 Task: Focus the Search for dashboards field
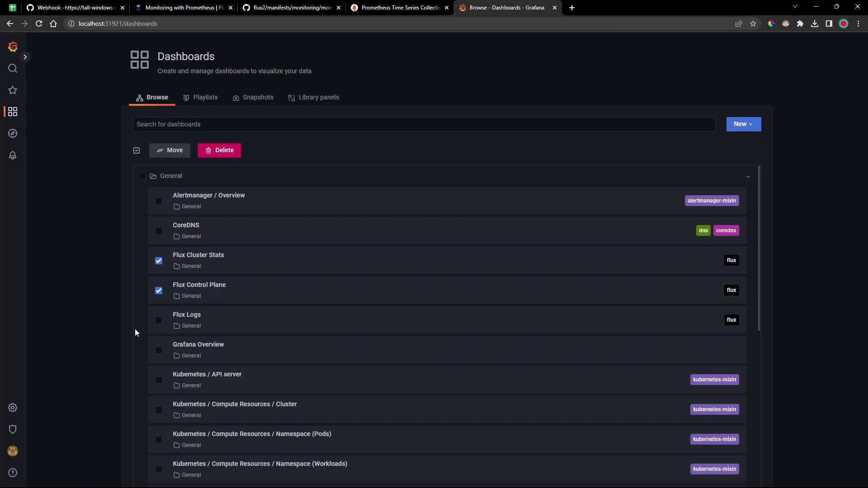(424, 124)
